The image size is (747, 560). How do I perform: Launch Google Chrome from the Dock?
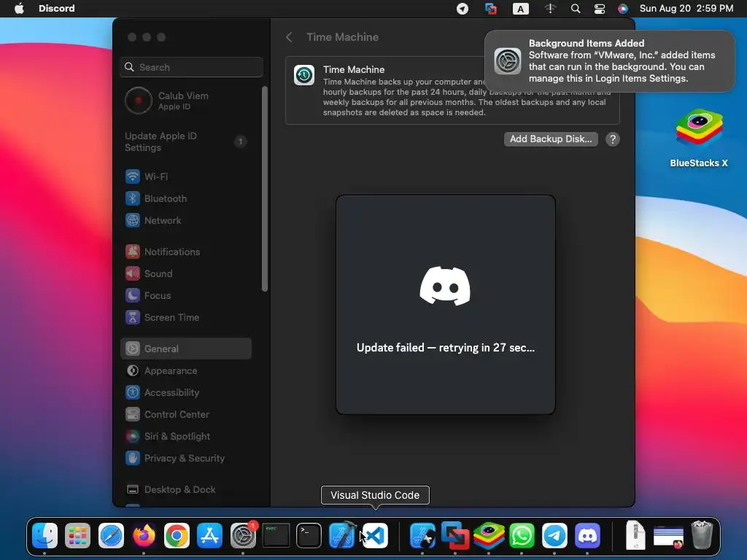177,536
